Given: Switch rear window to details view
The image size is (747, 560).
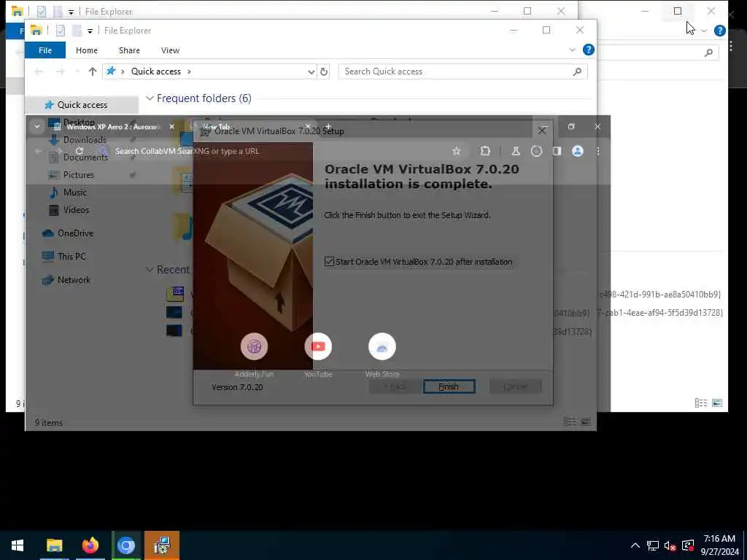Looking at the screenshot, I should pos(701,403).
